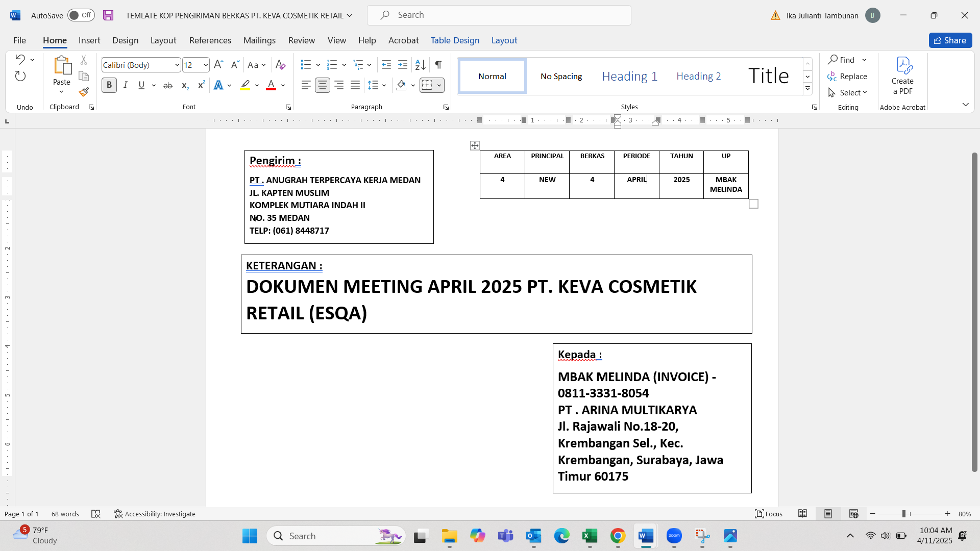Switch to the Mailings tab
The image size is (980, 551).
tap(259, 40)
